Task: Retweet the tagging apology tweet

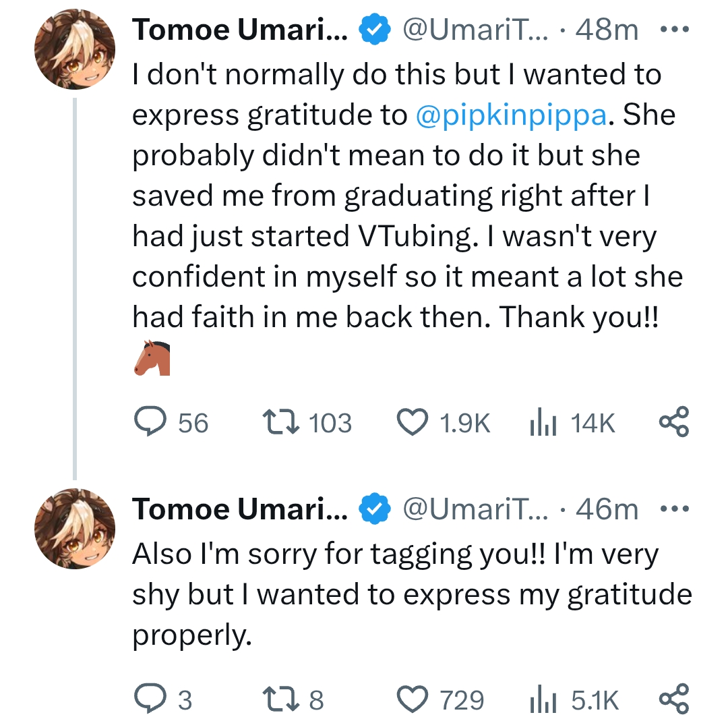Action: (x=280, y=699)
